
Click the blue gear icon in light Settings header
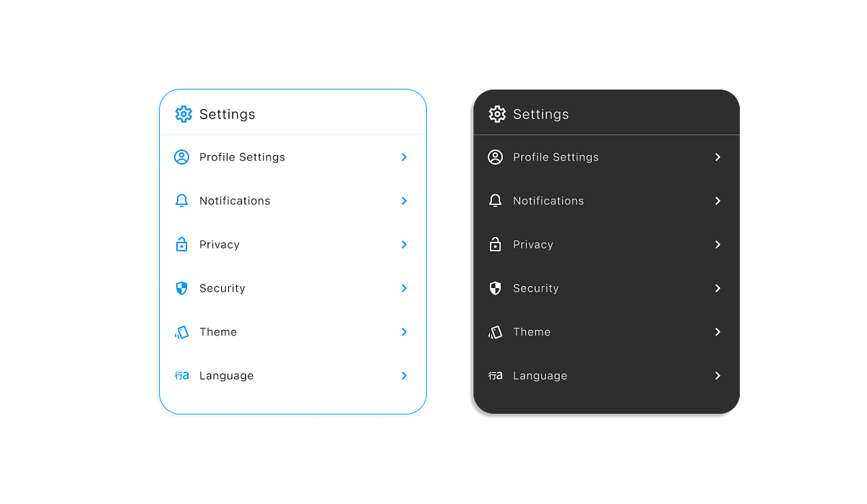pos(184,114)
